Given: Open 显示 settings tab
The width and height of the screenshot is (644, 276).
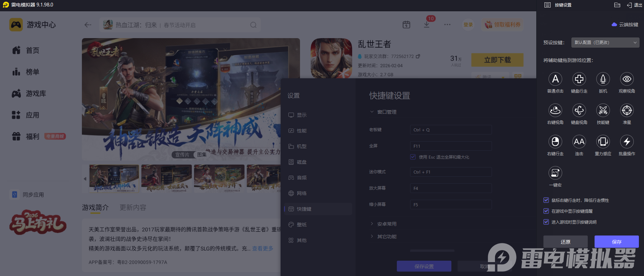Looking at the screenshot, I should (318, 115).
